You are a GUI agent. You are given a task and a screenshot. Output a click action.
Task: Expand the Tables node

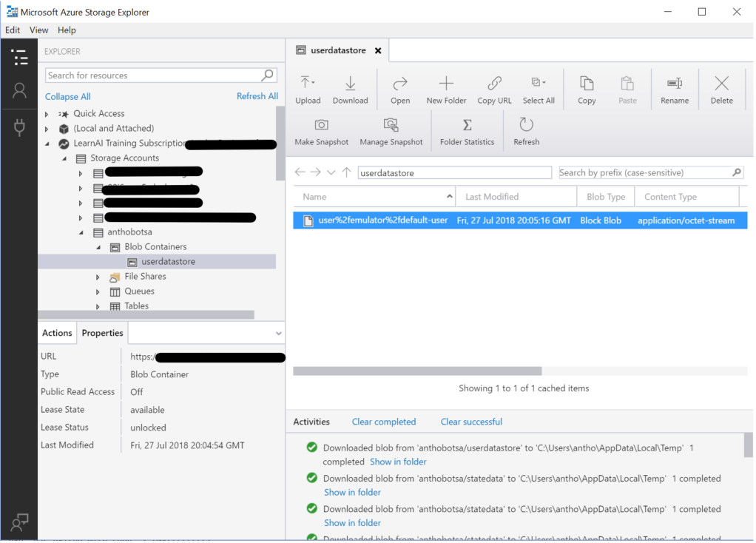click(98, 307)
